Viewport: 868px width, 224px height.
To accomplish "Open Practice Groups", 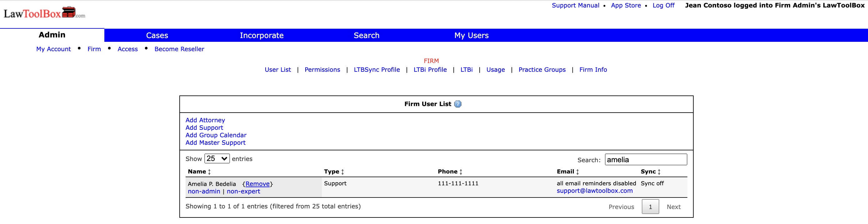I will (542, 70).
